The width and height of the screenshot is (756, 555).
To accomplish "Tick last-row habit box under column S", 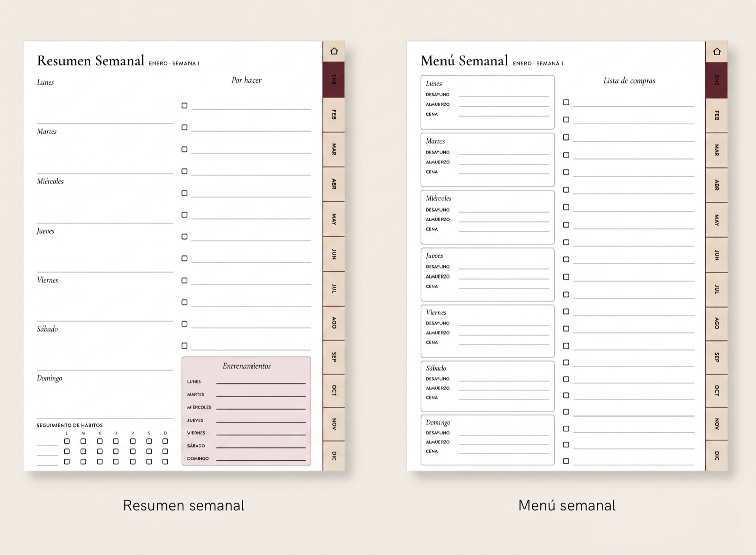I will click(149, 462).
